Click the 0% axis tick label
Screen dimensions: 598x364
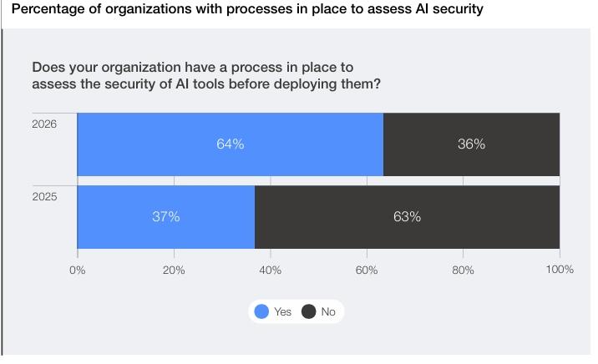(78, 270)
